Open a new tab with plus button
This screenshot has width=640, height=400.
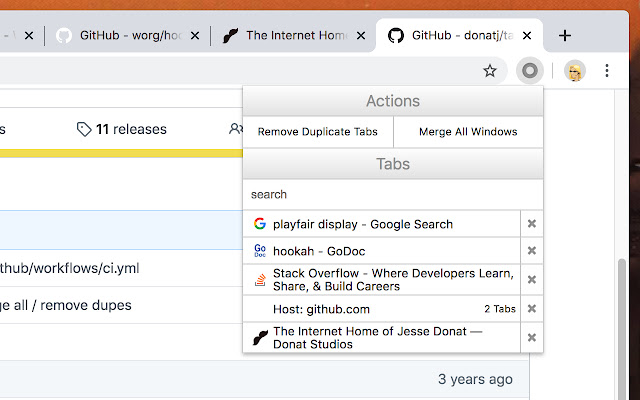565,35
